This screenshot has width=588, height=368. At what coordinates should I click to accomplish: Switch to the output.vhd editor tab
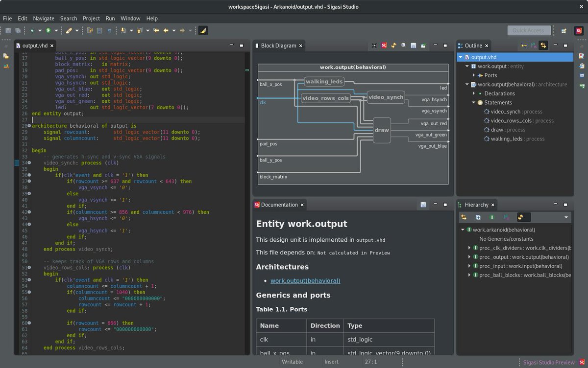coord(35,46)
